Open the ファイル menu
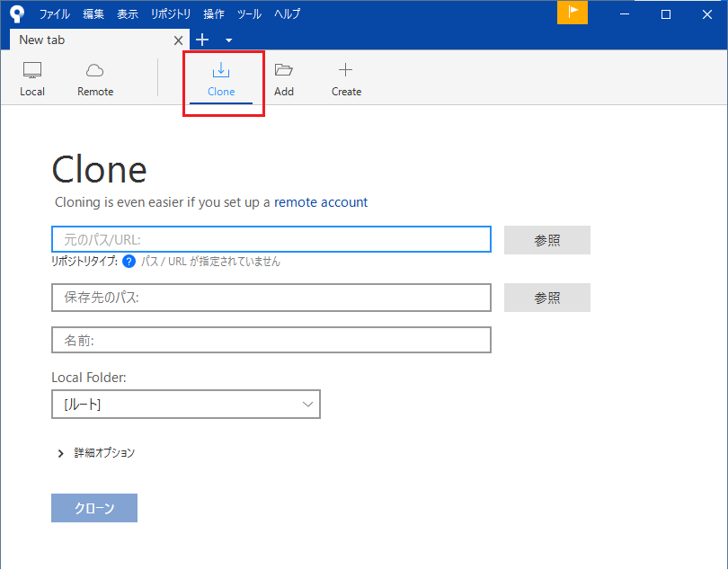Image resolution: width=728 pixels, height=570 pixels. 54,14
